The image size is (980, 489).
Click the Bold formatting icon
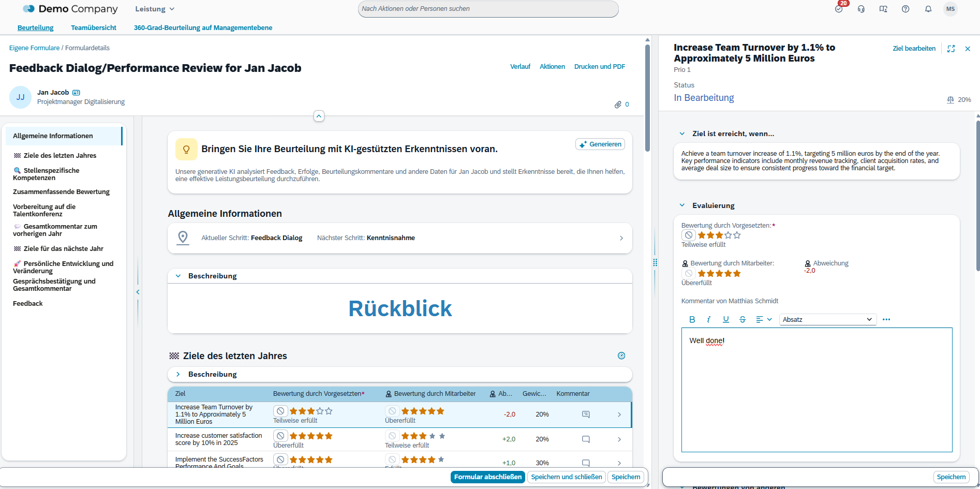pos(692,320)
